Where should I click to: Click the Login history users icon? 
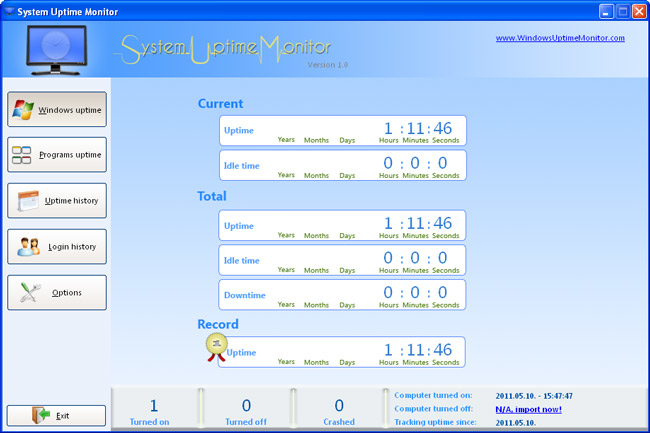(29, 247)
